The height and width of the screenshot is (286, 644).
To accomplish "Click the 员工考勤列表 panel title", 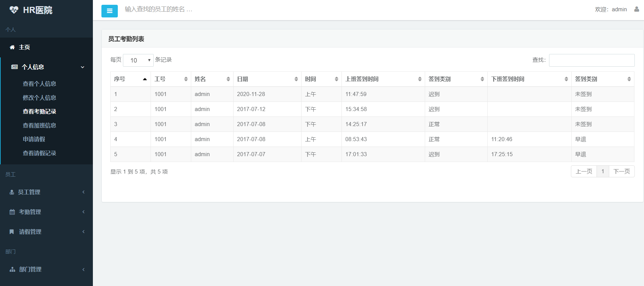I will tap(126, 39).
